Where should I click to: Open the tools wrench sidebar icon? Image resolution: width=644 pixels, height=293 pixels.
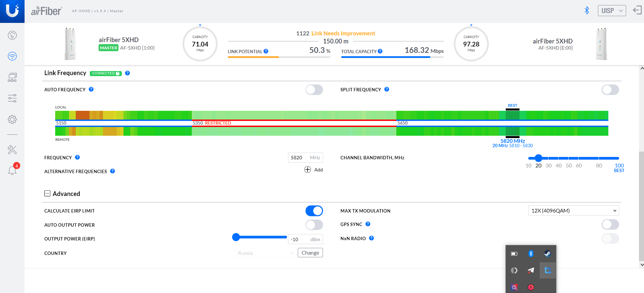click(12, 150)
